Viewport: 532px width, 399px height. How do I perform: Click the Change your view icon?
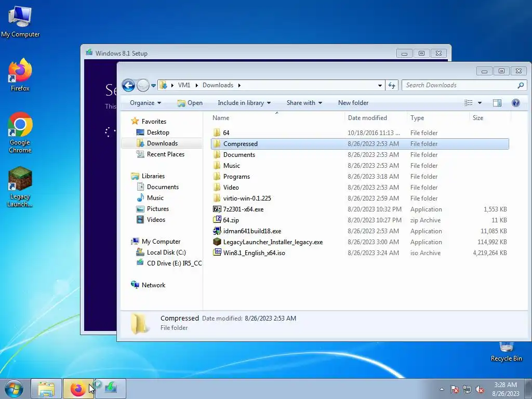(x=469, y=103)
